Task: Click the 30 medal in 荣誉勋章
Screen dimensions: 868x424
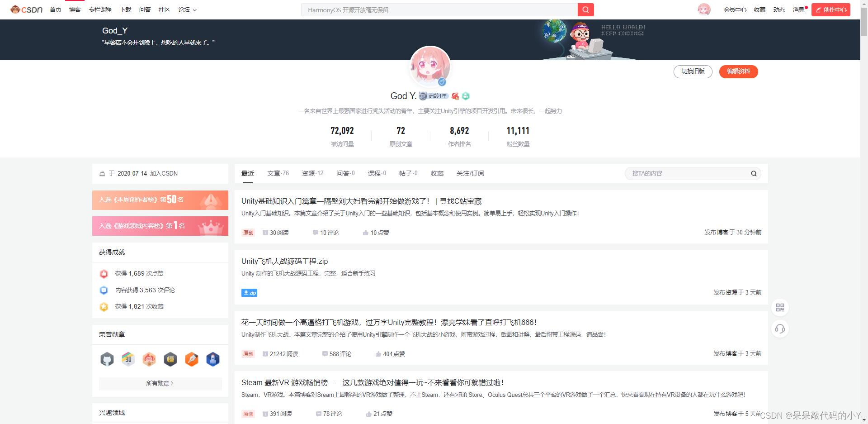Action: pyautogui.click(x=128, y=359)
